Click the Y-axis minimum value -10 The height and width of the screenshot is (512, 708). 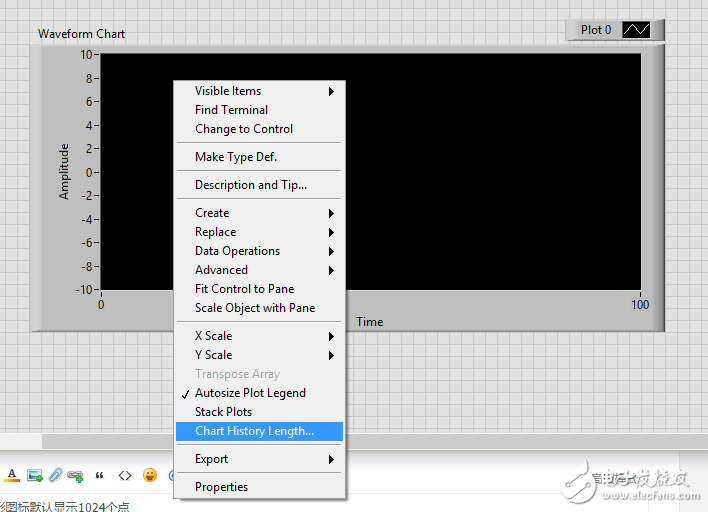[x=84, y=289]
